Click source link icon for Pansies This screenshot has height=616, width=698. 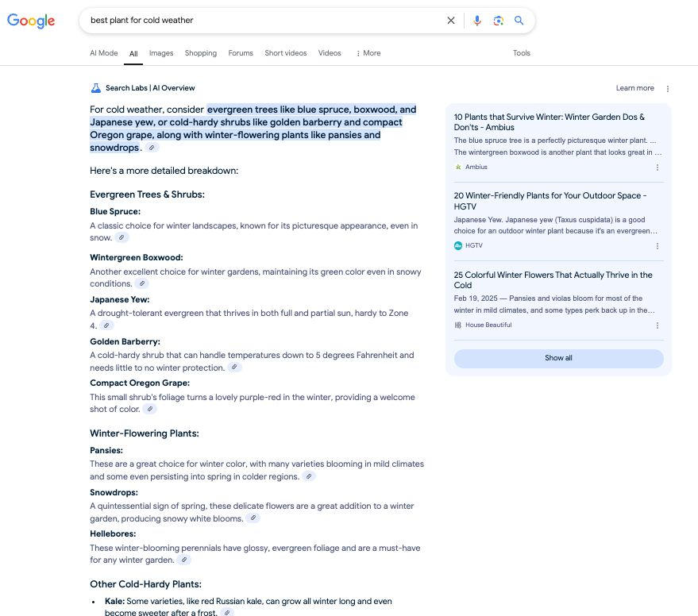[308, 476]
